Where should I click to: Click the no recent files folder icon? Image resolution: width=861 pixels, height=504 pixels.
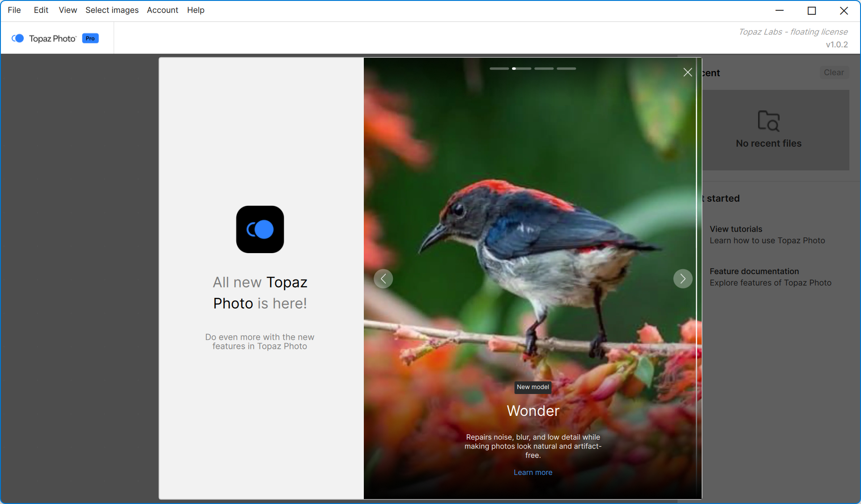(x=768, y=121)
